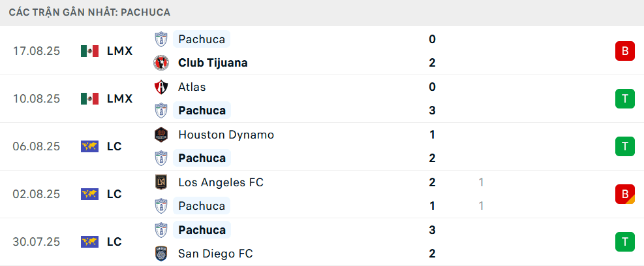The image size is (644, 266).
Task: Click the LC world icon for 06.08.25
Action: pyautogui.click(x=89, y=146)
